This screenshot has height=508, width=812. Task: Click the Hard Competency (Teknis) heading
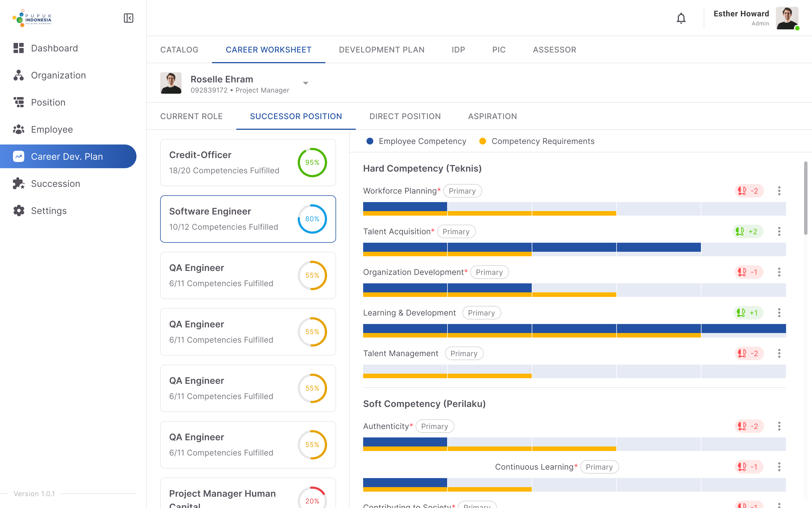point(422,168)
